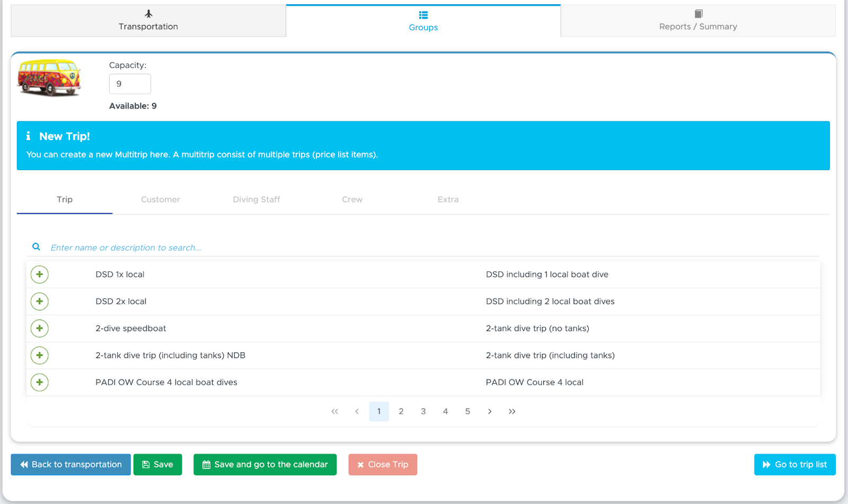Add the 2-tank dive trip NDB
This screenshot has width=848, height=504.
[x=40, y=356]
